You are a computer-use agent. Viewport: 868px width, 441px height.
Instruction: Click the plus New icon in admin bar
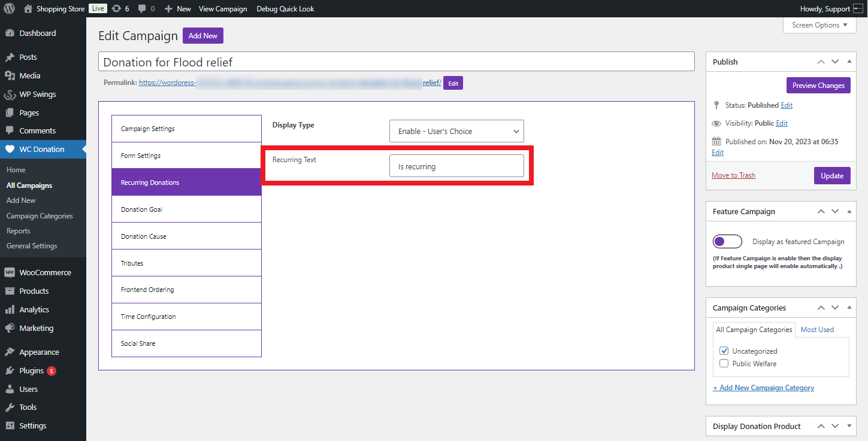(x=169, y=9)
